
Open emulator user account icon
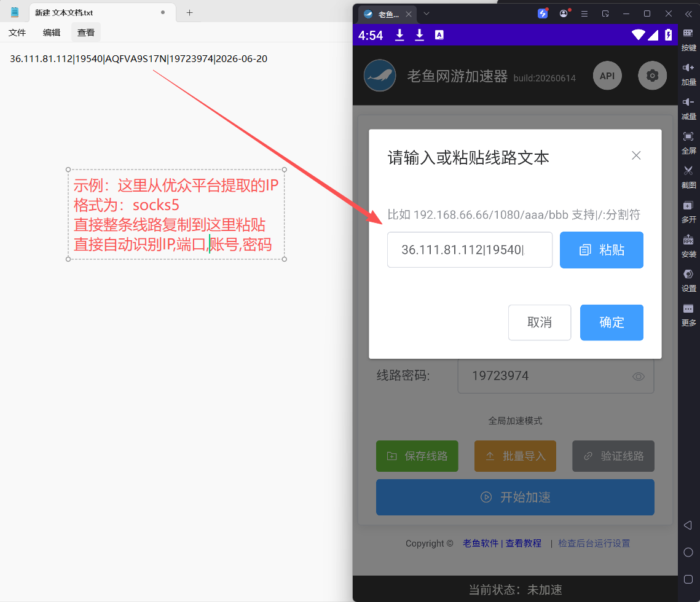tap(564, 14)
